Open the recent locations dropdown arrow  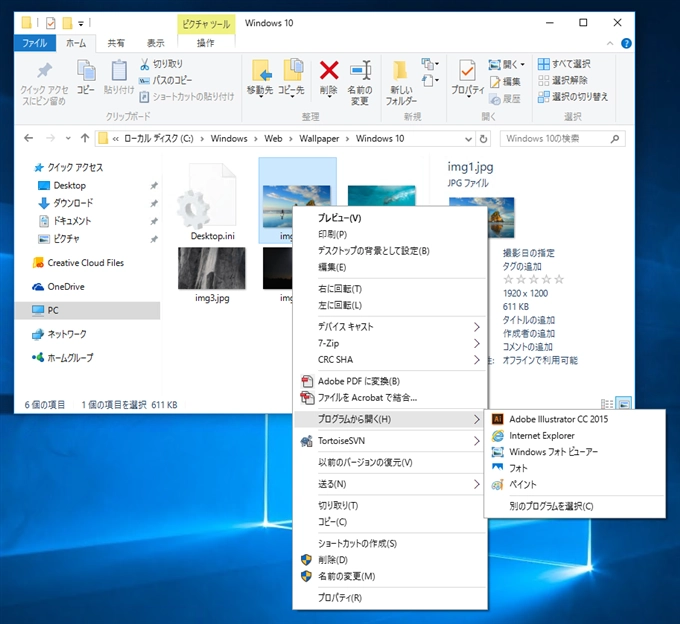[68, 138]
